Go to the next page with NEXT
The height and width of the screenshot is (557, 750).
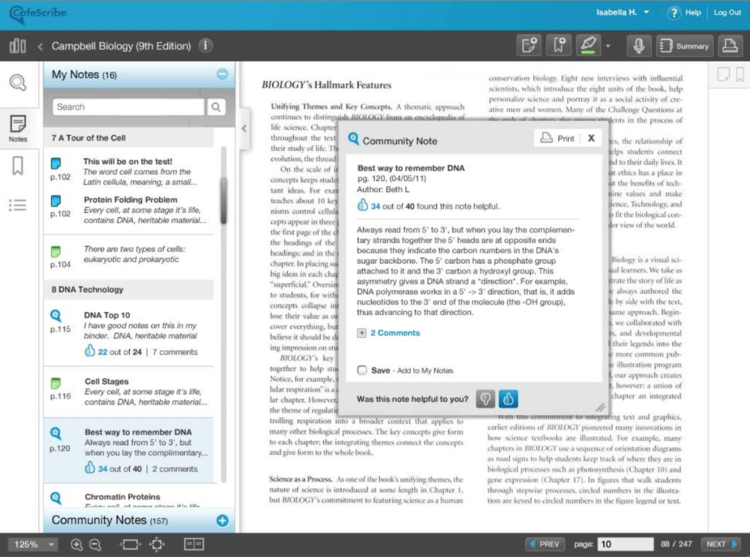[721, 544]
